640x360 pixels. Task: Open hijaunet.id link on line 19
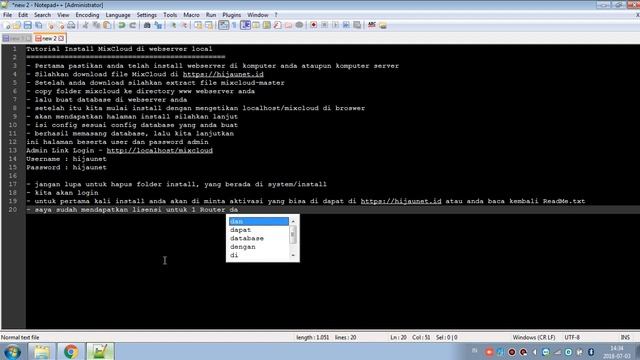(401, 201)
